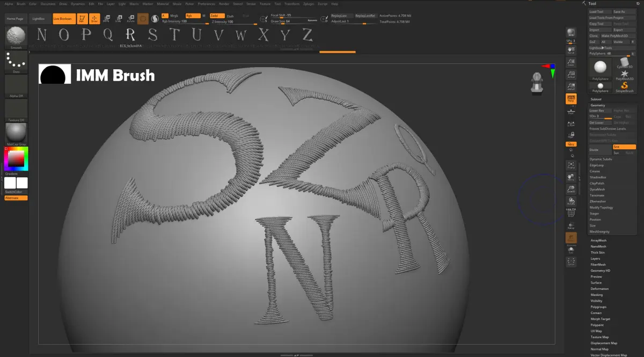Expand the Polygroups section
This screenshot has height=357, width=644.
click(x=598, y=307)
